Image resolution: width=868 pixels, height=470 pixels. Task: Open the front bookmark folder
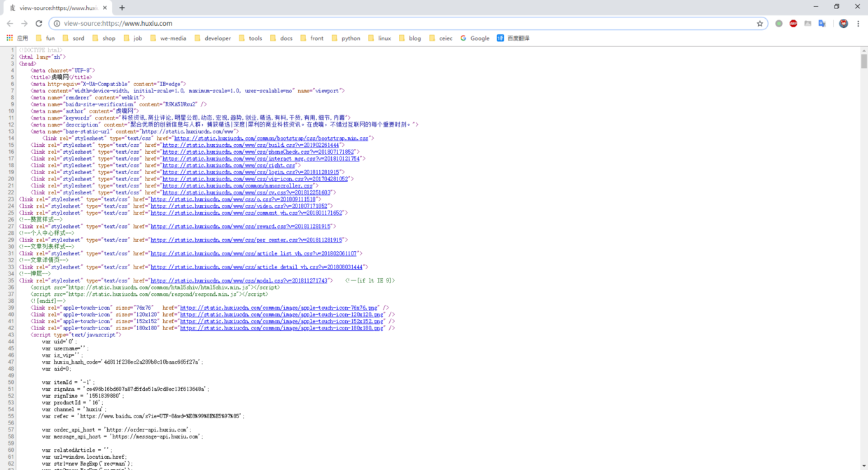click(312, 38)
